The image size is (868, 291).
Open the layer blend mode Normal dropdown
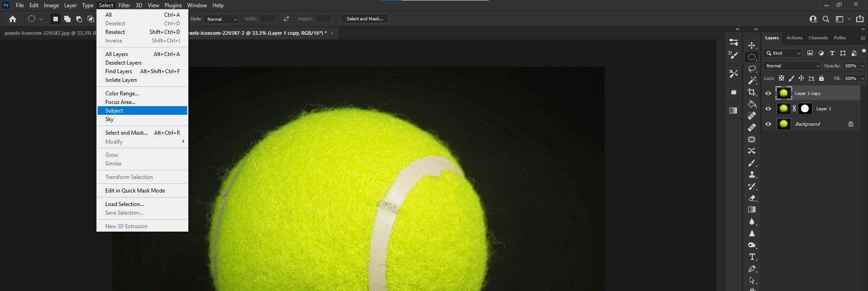click(x=792, y=66)
